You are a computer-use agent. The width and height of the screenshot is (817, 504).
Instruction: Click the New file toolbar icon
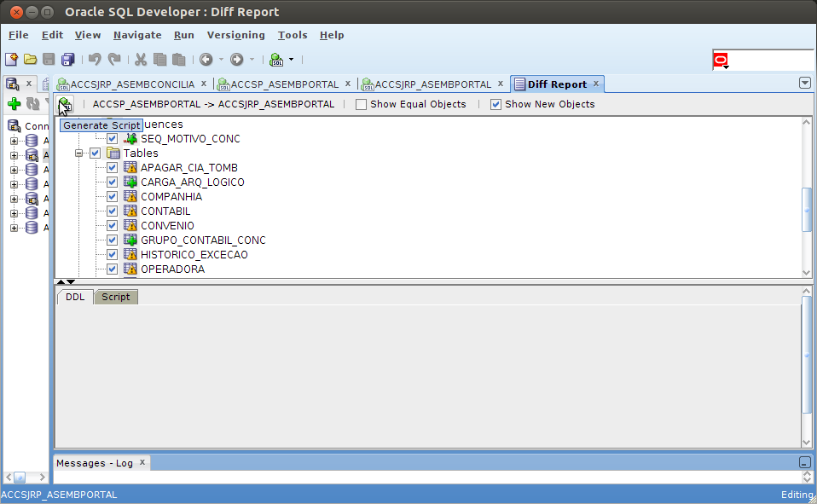click(11, 60)
